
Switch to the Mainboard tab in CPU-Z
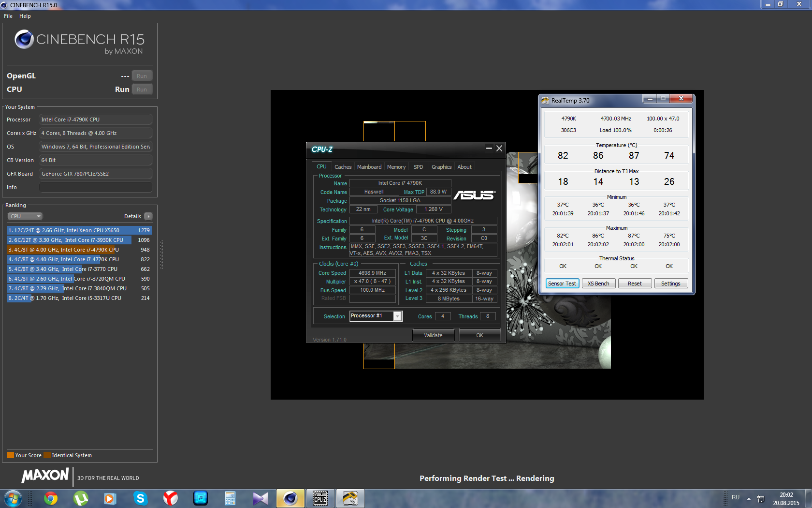369,167
